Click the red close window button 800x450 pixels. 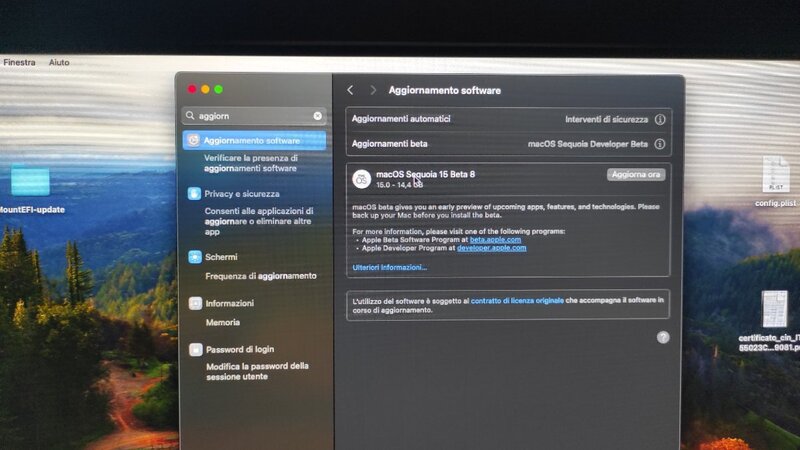point(192,89)
